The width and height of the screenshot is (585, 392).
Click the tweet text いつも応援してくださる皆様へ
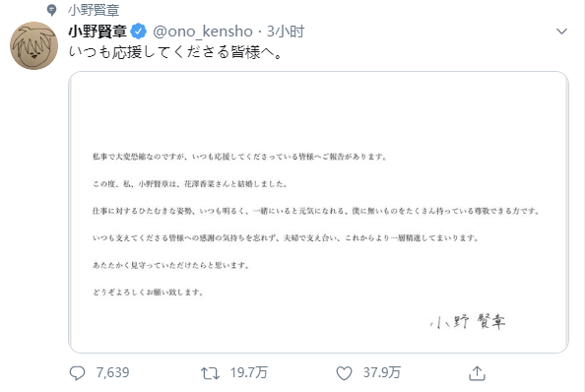175,52
